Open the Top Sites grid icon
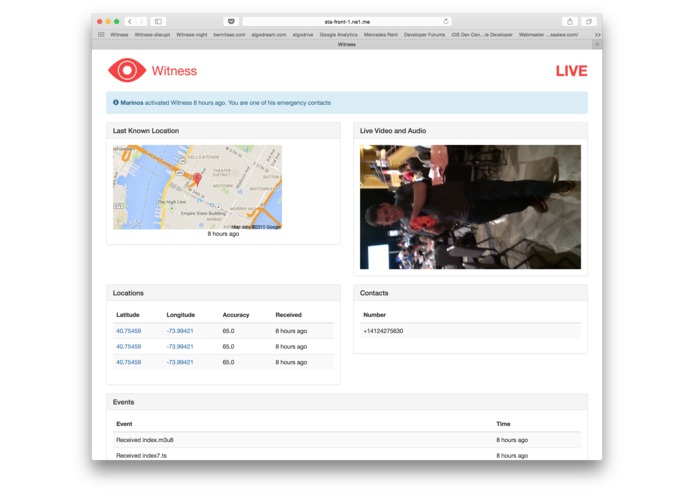The width and height of the screenshot is (695, 494). click(101, 35)
